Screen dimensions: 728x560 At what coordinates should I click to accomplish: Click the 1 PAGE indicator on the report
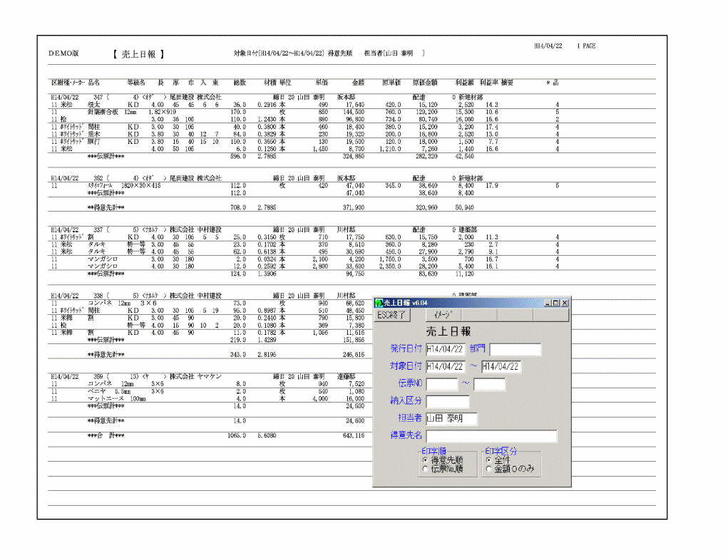tap(586, 46)
